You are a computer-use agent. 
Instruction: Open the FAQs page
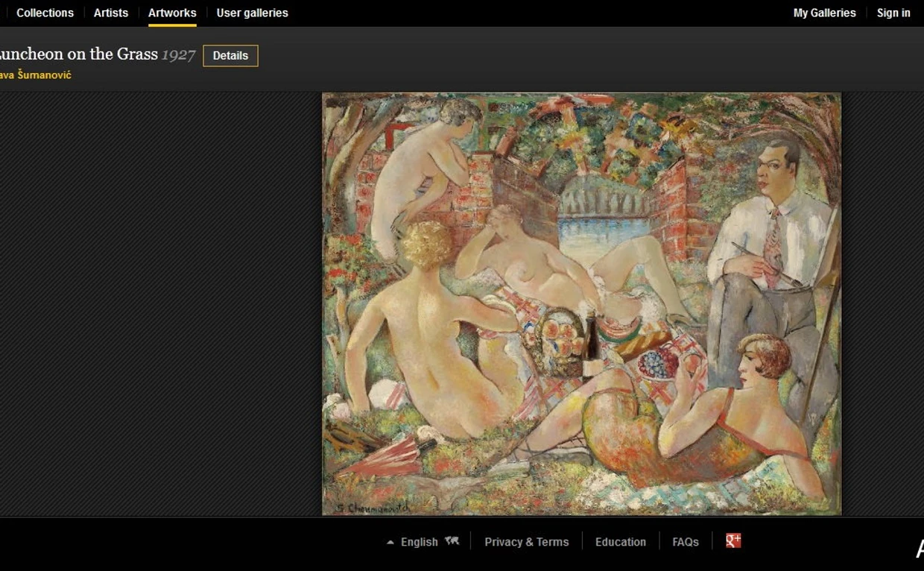coord(685,542)
